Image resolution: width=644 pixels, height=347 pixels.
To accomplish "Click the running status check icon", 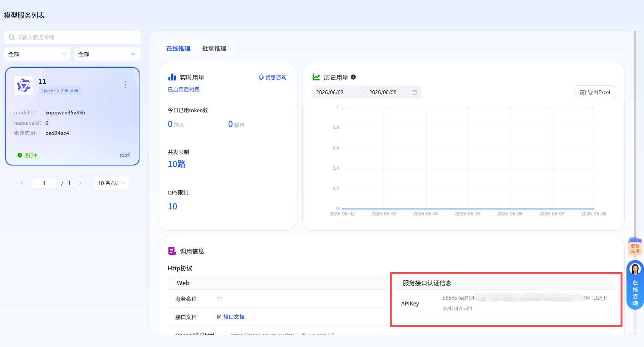I will tap(20, 155).
